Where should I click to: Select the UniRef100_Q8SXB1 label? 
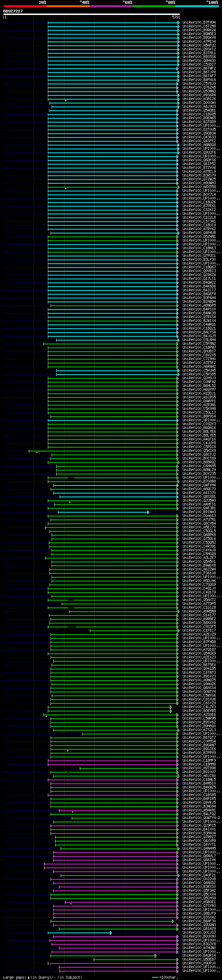pos(199,496)
